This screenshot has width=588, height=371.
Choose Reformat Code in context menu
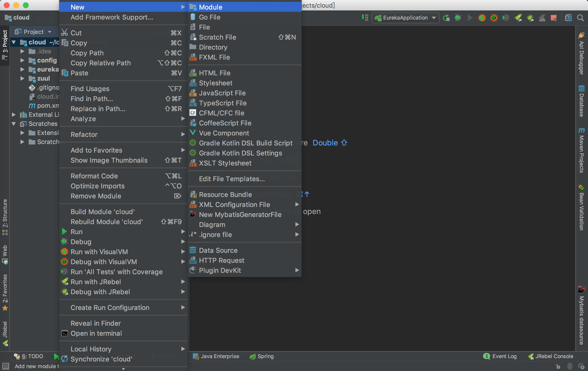94,176
